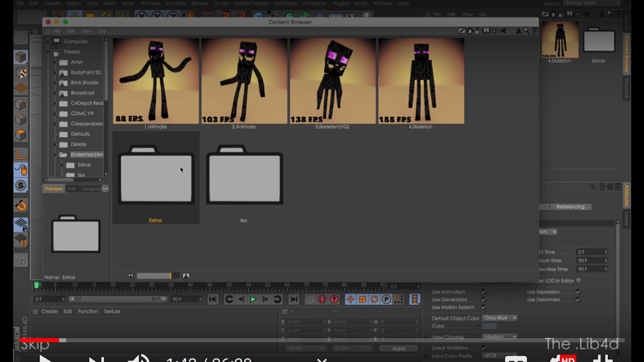Switch to the Info tab
644x362 pixels.
tap(72, 189)
